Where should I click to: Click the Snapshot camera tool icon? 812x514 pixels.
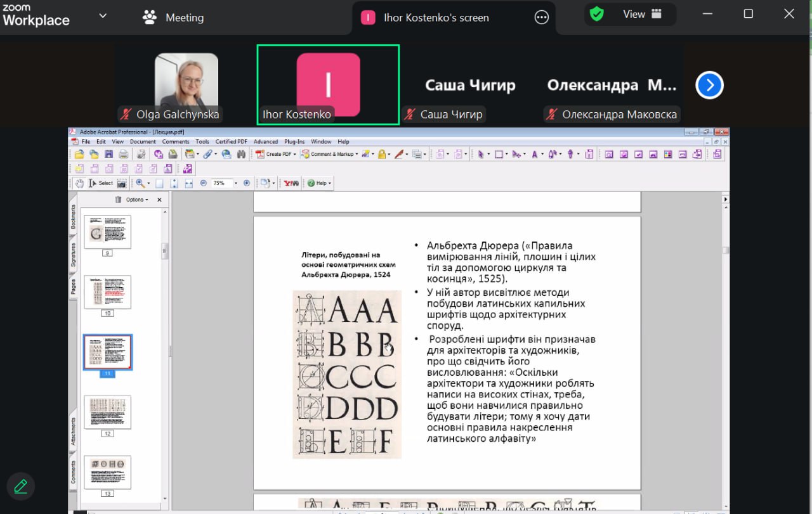pyautogui.click(x=121, y=183)
